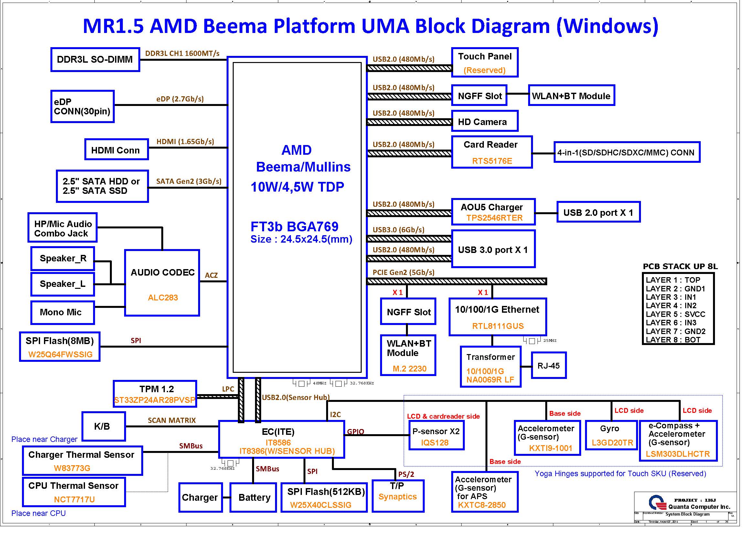Click the "USB3.0 (6Gb/s)" bus label
This screenshot has width=756, height=534.
pyautogui.click(x=399, y=230)
